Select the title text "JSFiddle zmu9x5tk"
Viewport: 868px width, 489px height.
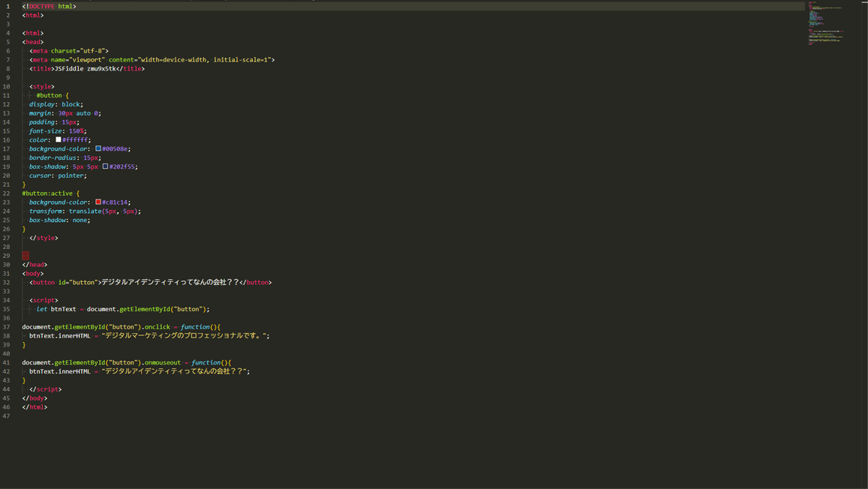[86, 68]
